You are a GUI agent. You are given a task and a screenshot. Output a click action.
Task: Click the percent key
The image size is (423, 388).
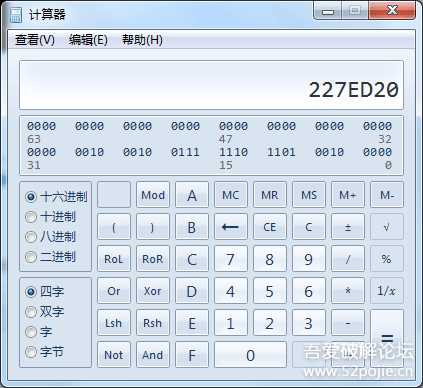(x=387, y=259)
